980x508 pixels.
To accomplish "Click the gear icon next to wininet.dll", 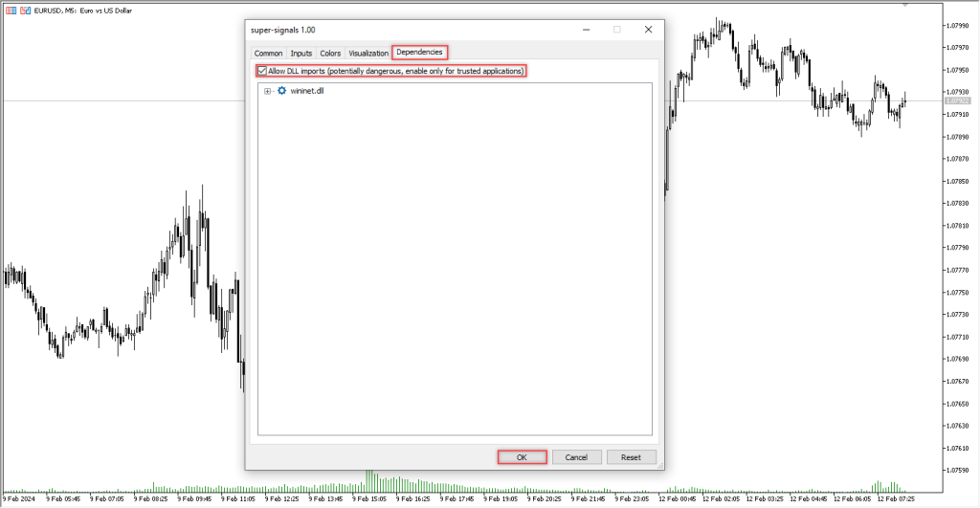I will pyautogui.click(x=282, y=91).
